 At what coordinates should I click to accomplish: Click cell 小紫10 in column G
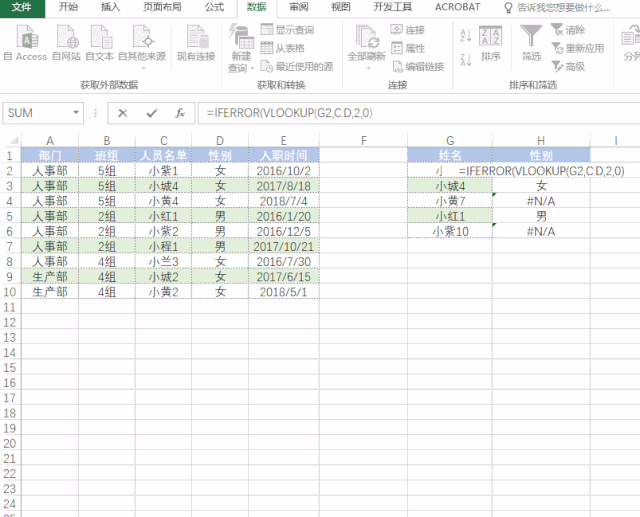point(450,231)
